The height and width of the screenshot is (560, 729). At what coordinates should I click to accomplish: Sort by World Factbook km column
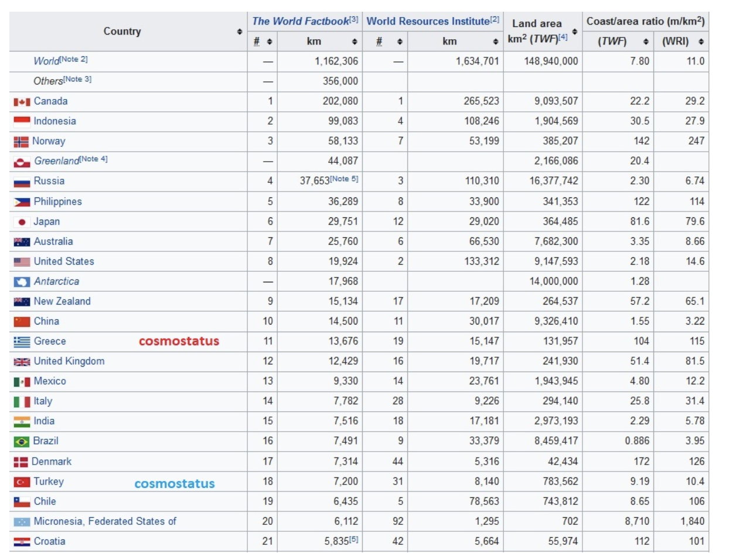pyautogui.click(x=355, y=42)
